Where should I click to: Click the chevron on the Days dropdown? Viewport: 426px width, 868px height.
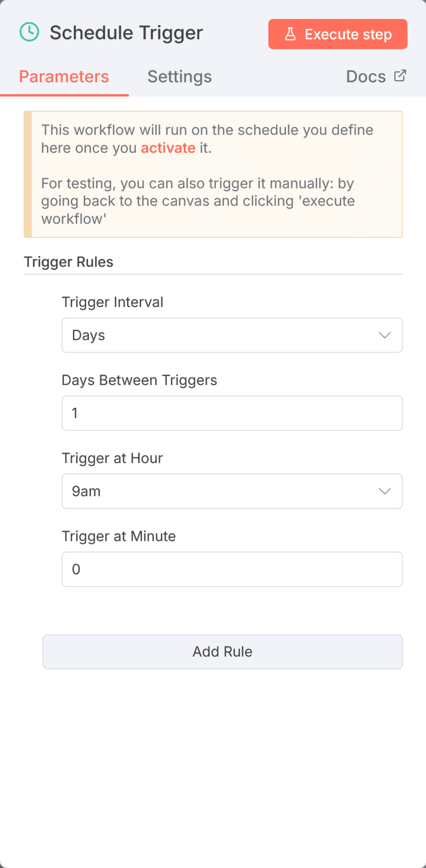coord(385,335)
